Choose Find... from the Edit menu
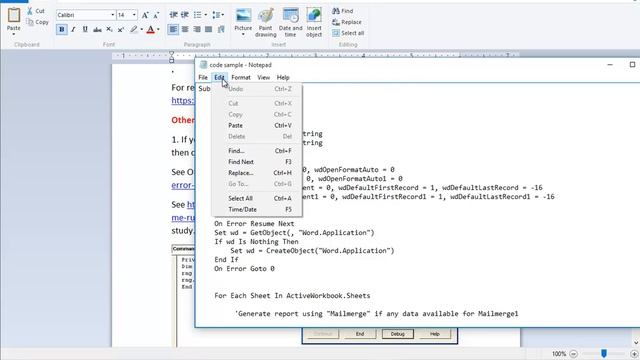 257,151
